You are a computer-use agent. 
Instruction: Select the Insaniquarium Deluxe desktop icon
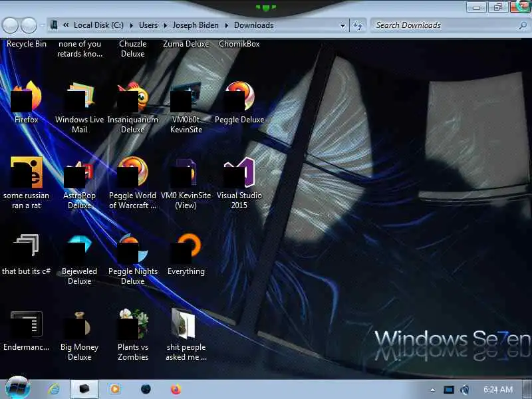pos(132,107)
